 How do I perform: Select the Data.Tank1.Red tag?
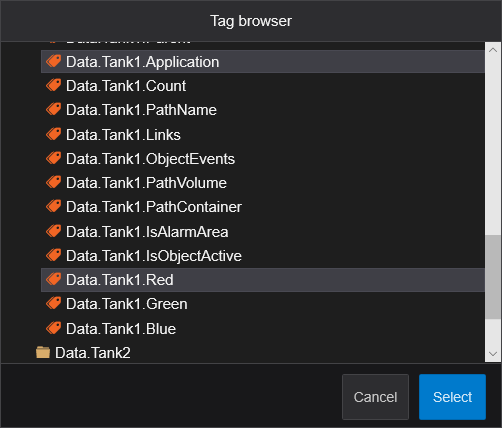pyautogui.click(x=263, y=280)
